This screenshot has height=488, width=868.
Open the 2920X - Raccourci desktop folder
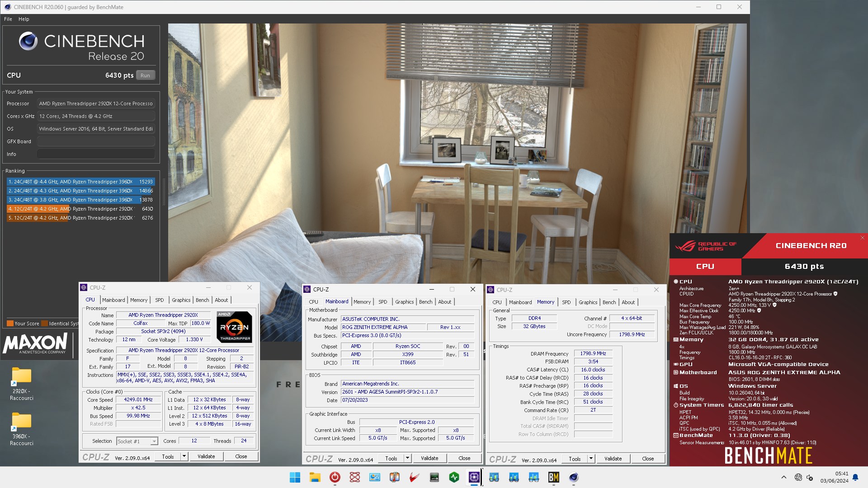pyautogui.click(x=21, y=384)
